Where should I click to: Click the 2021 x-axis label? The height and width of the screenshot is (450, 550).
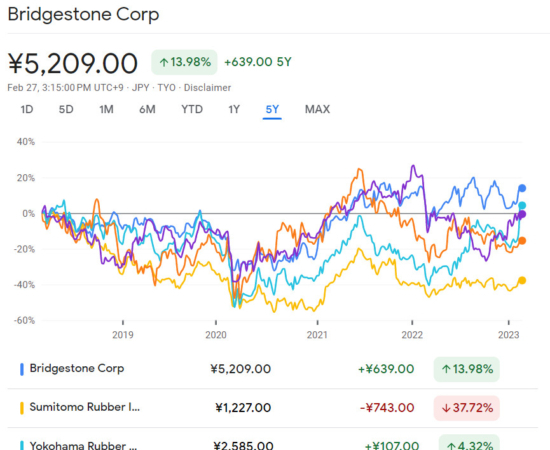[317, 335]
